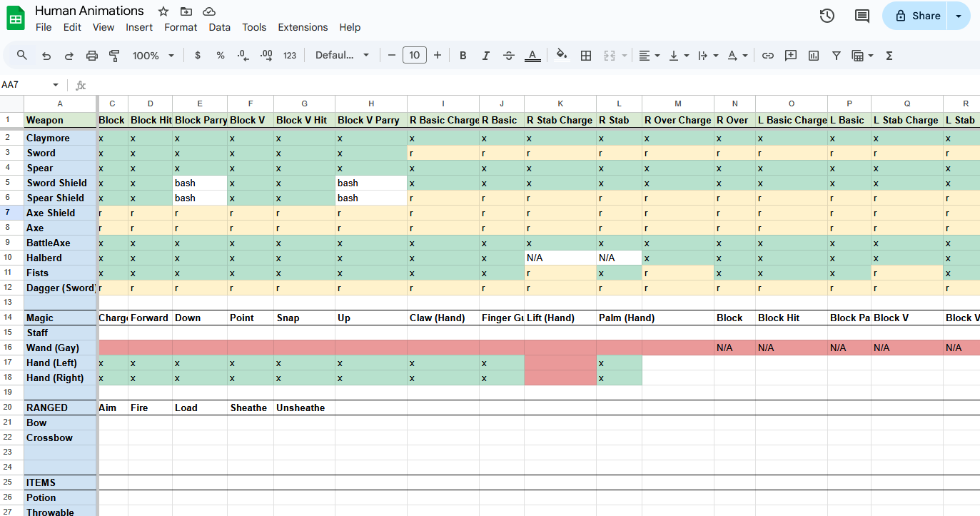Open the Default font dropdown
The height and width of the screenshot is (516, 980).
[343, 55]
